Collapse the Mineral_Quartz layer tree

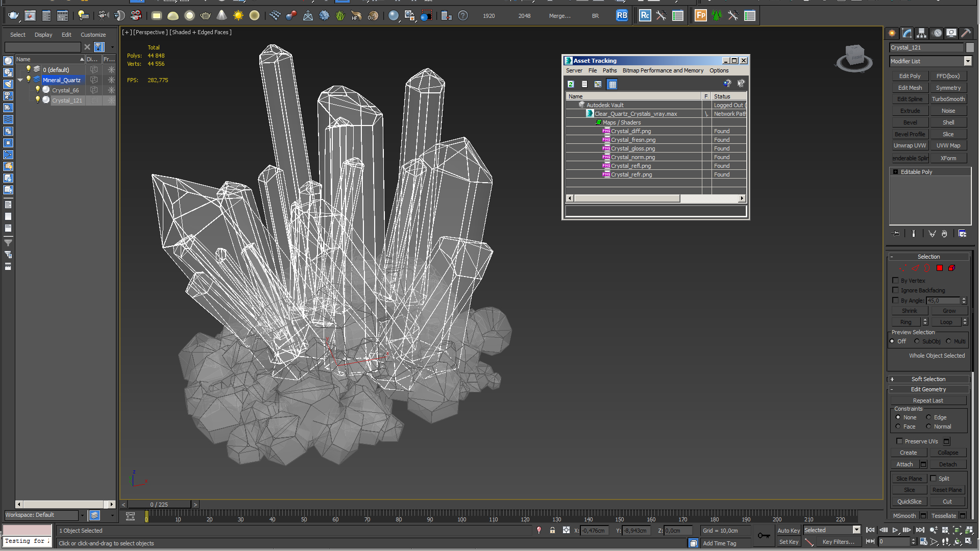(x=20, y=80)
